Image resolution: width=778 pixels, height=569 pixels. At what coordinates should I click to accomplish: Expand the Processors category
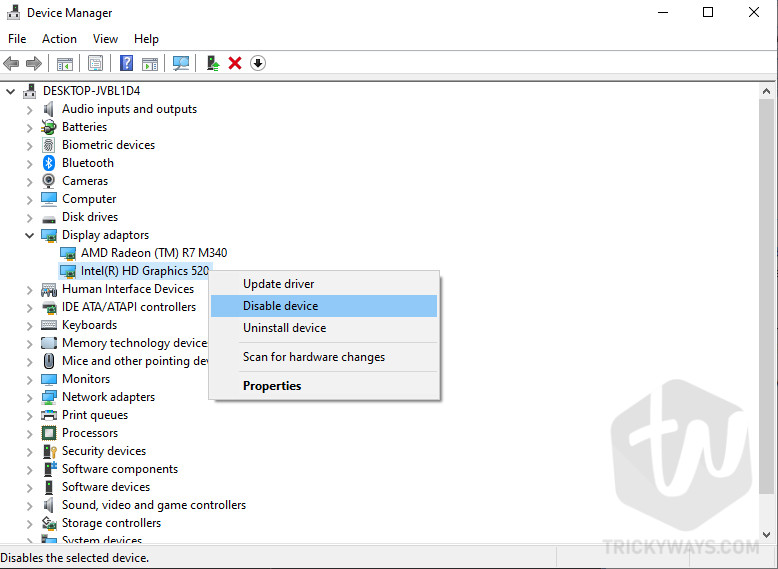(x=29, y=434)
